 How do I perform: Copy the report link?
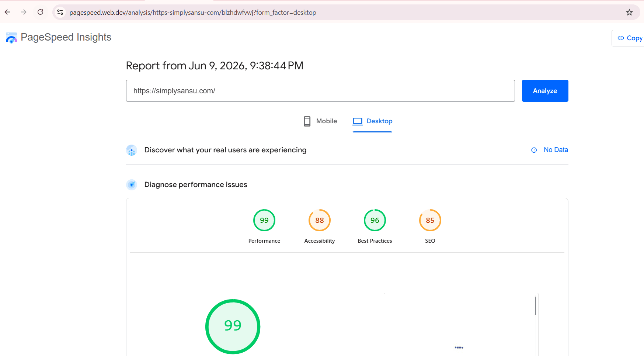630,38
